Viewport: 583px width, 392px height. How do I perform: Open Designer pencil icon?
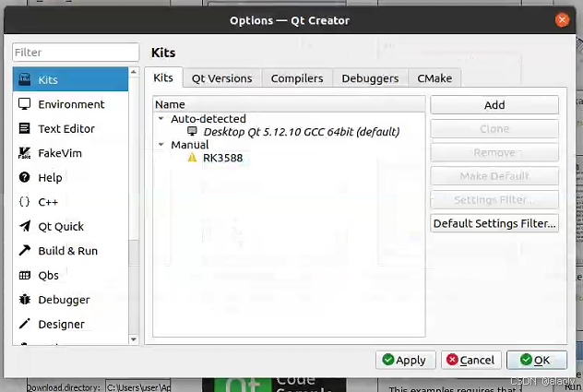(x=25, y=324)
